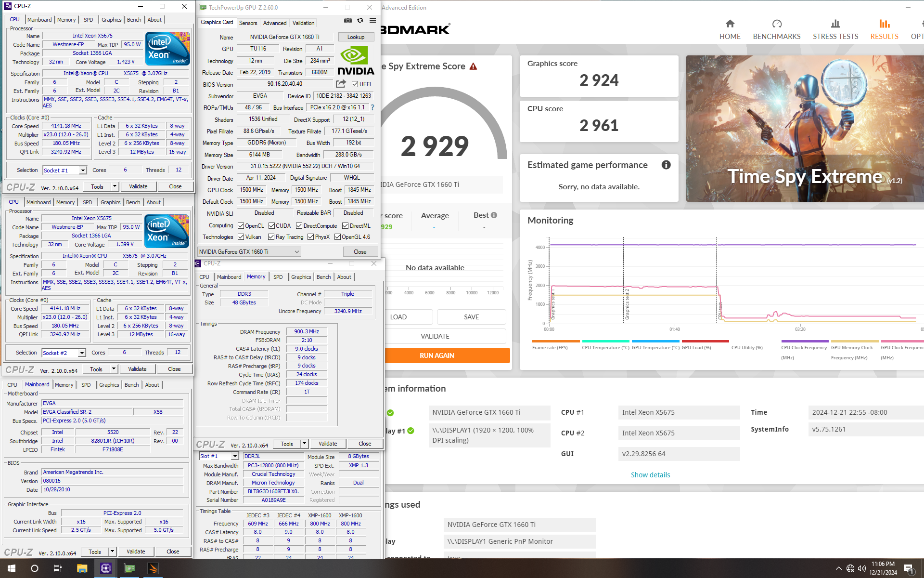924x578 pixels.
Task: Click GPU-Z taskbar icon
Action: pos(129,568)
